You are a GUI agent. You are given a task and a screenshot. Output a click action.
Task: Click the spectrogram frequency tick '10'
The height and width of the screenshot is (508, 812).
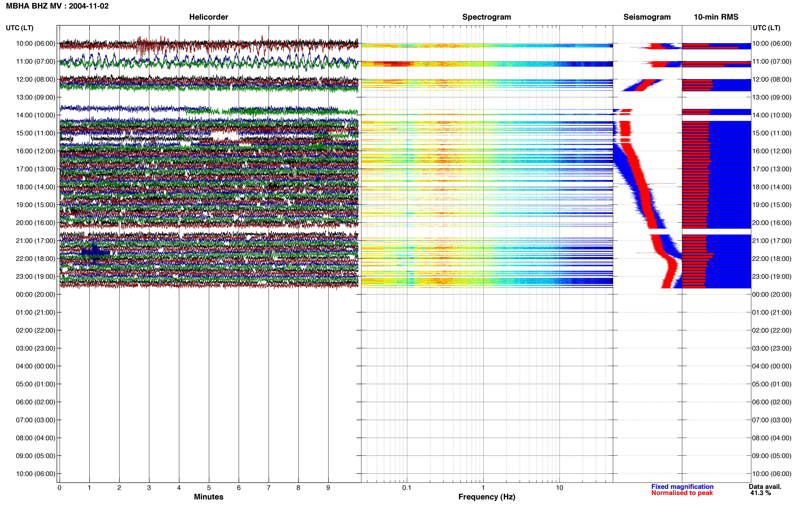coord(559,488)
